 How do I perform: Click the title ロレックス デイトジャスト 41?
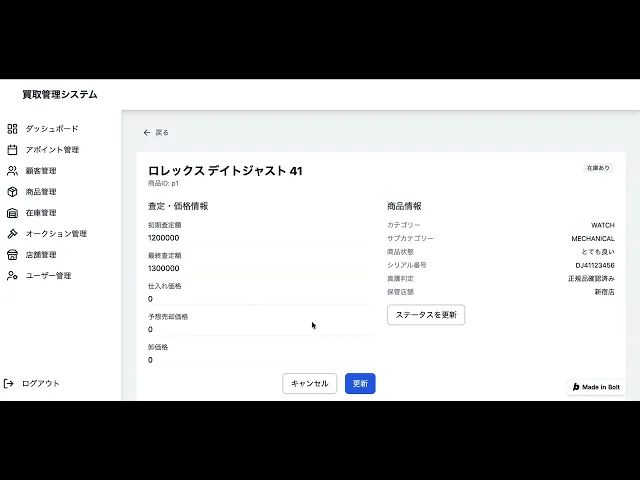point(225,171)
